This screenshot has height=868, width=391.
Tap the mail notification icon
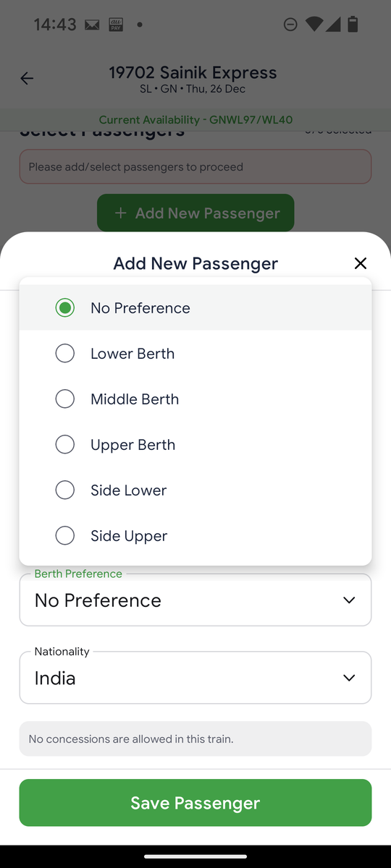pos(92,25)
